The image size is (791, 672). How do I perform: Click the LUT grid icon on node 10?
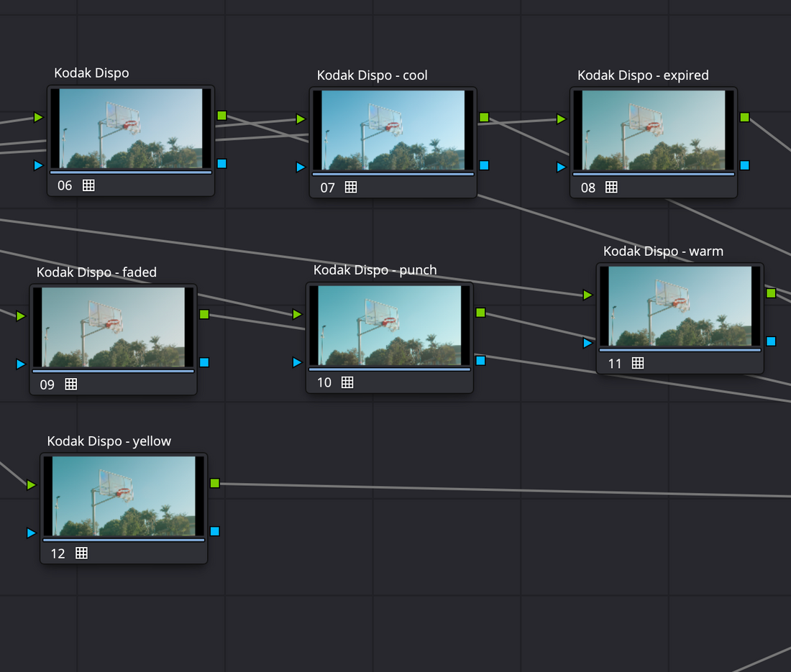click(347, 382)
